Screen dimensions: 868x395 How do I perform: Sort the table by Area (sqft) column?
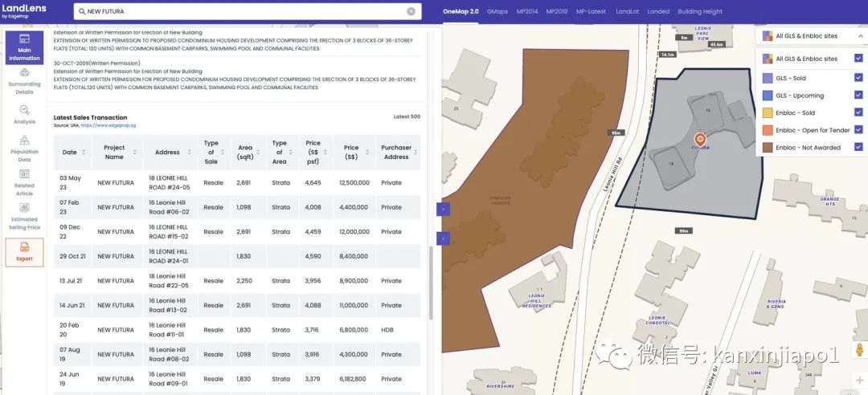click(245, 153)
